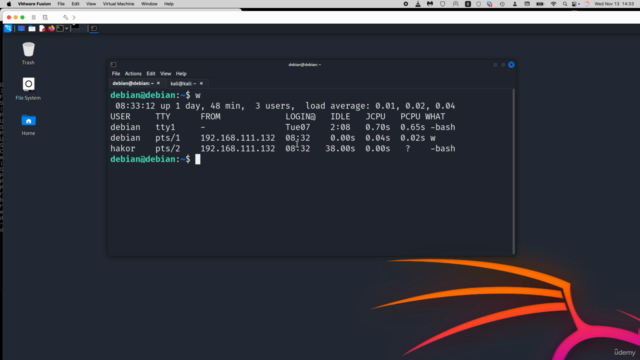
Task: Open the Home folder desktop icon
Action: pyautogui.click(x=28, y=125)
